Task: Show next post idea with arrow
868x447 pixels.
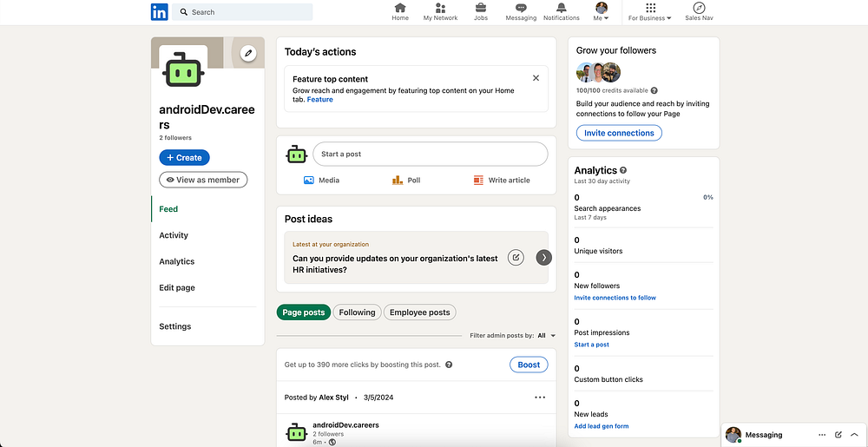Action: pos(544,257)
